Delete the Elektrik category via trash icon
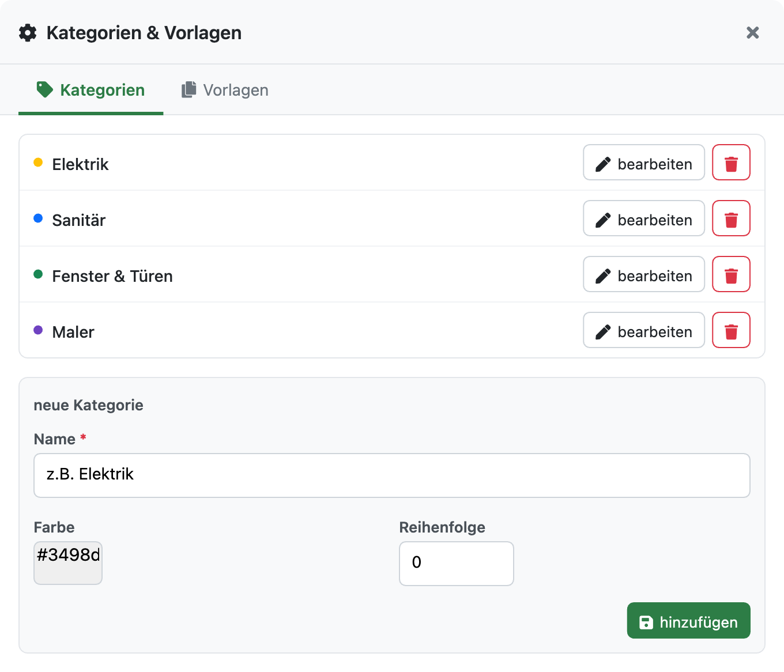The height and width of the screenshot is (672, 784). pos(731,163)
